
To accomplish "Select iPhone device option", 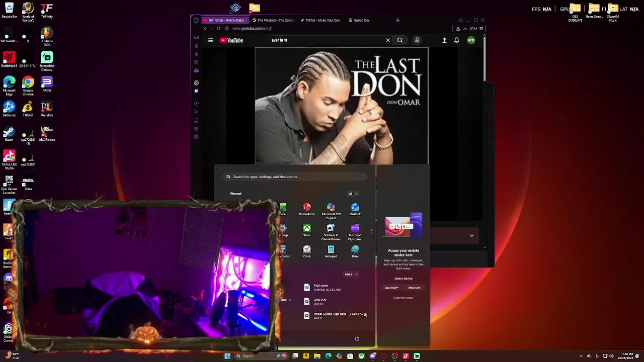I will click(x=414, y=288).
